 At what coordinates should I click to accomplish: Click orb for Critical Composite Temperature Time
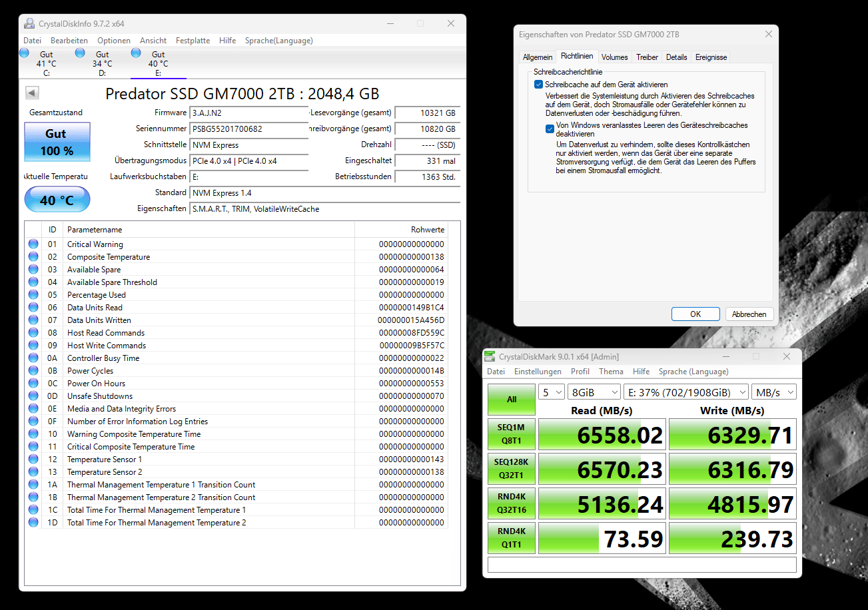(33, 447)
